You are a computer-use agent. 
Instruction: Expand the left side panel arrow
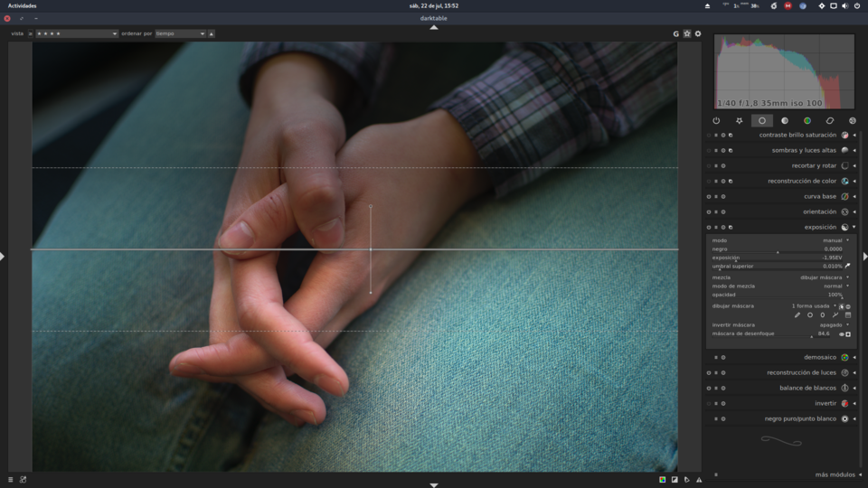(x=2, y=256)
